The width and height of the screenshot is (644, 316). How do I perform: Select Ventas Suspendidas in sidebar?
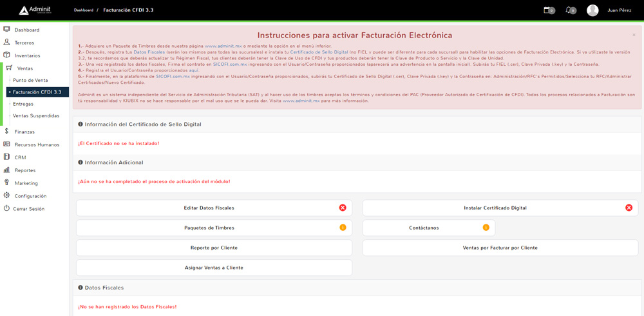coord(36,116)
